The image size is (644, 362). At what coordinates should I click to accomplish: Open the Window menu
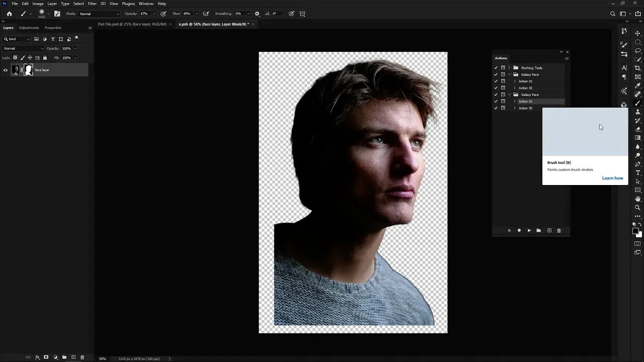point(146,4)
